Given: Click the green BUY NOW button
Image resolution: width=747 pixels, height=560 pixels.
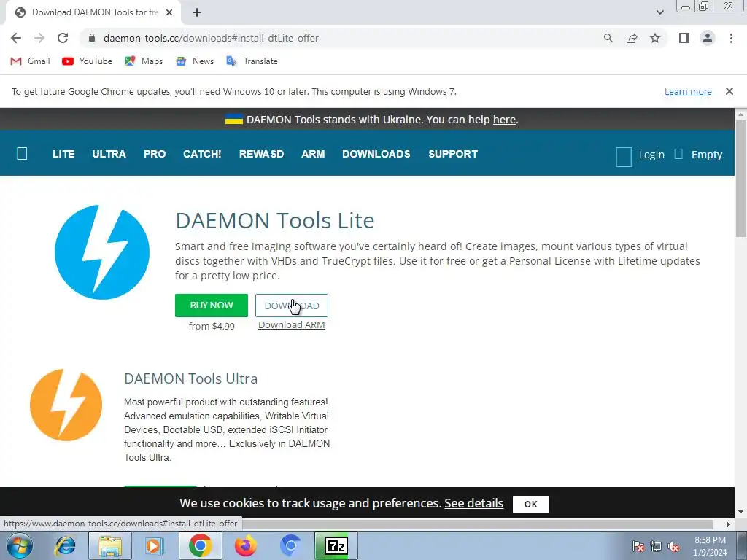Looking at the screenshot, I should coord(212,306).
